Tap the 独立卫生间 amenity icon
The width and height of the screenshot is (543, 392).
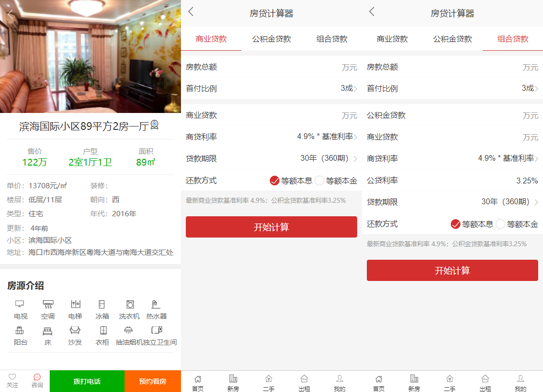[x=157, y=331]
